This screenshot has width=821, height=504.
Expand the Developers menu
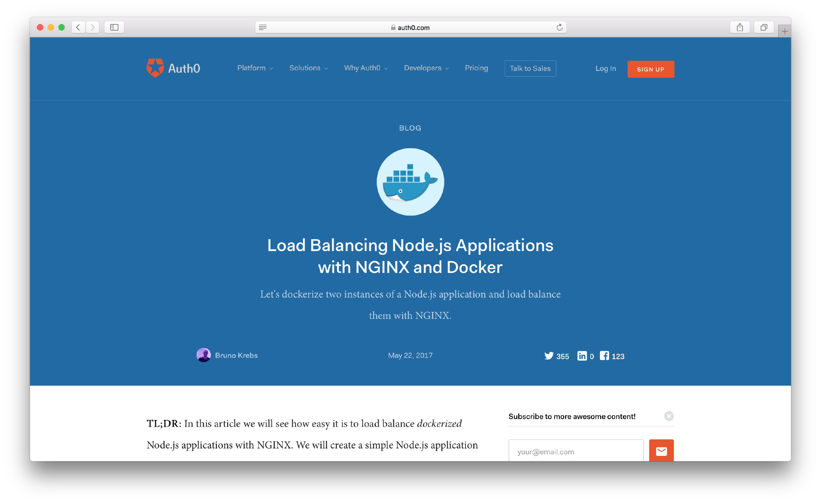[426, 68]
